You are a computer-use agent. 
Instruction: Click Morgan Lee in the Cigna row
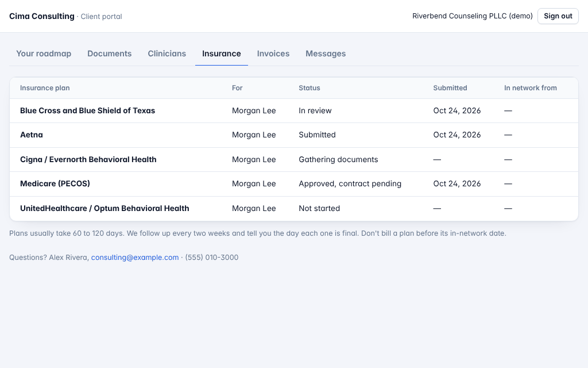coord(254,160)
